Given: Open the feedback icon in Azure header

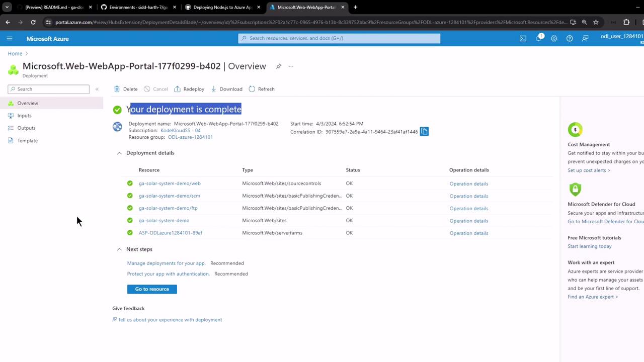Looking at the screenshot, I should tap(585, 38).
